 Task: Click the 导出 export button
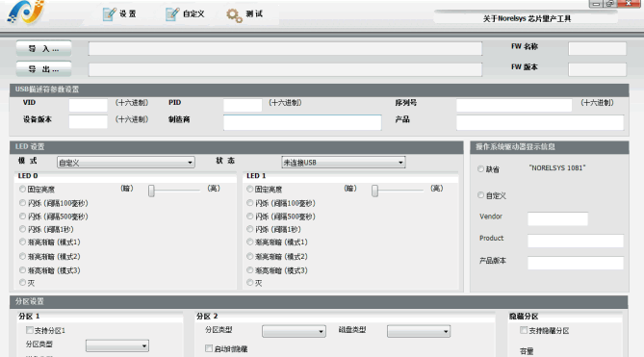coord(43,69)
